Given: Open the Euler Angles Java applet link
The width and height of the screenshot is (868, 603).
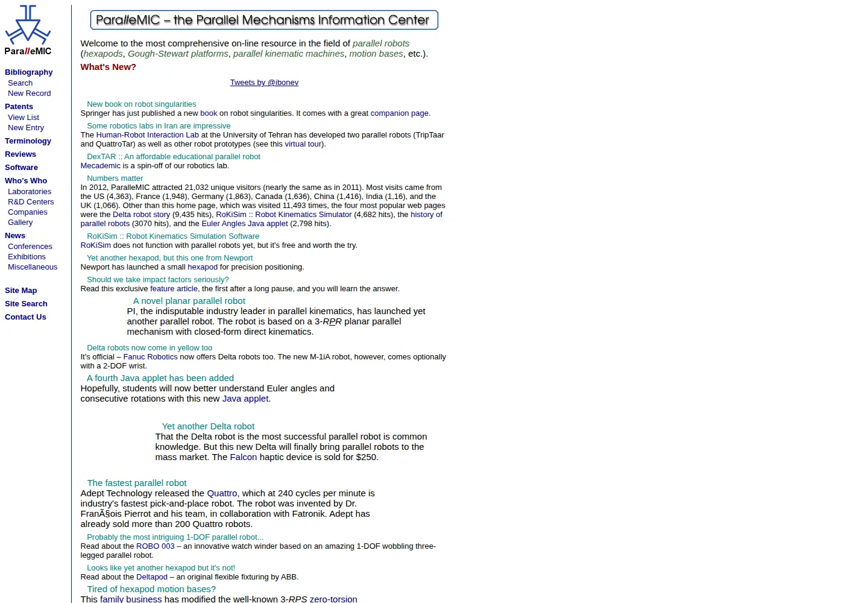Looking at the screenshot, I should tap(245, 224).
